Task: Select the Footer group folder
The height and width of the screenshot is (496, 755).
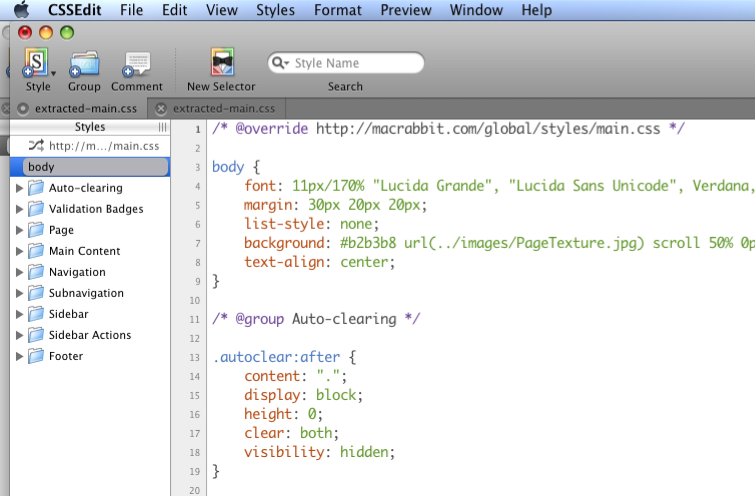Action: coord(37,356)
